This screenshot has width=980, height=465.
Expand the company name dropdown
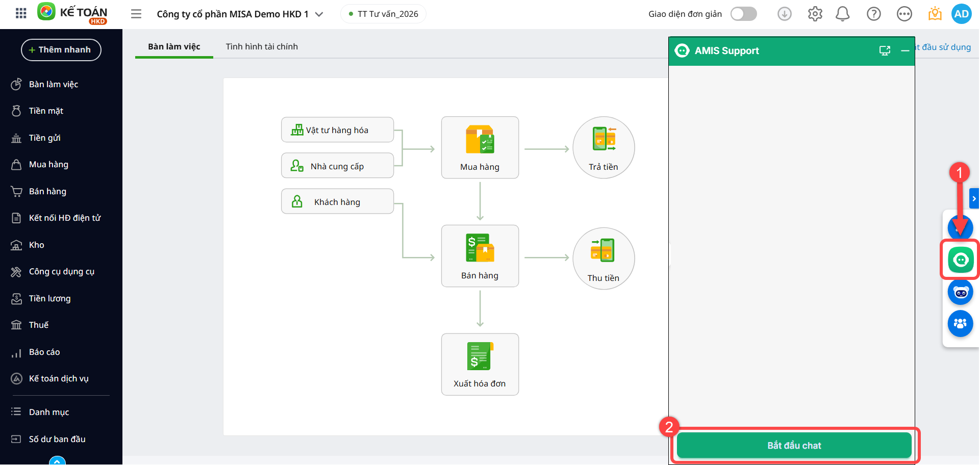[x=319, y=14]
